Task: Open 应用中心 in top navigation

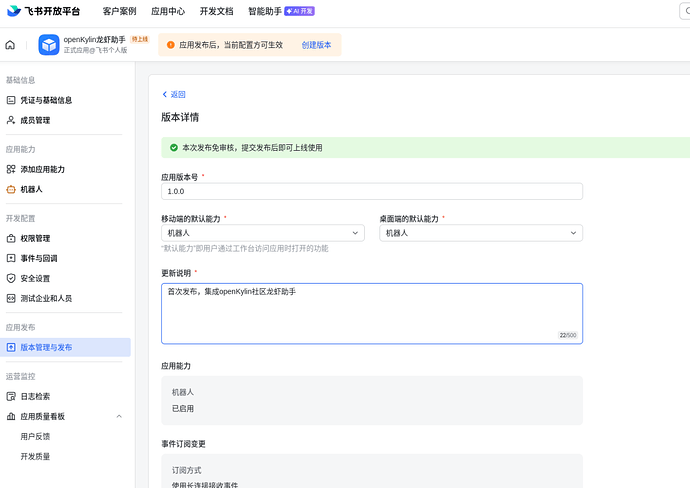Action: pyautogui.click(x=167, y=11)
